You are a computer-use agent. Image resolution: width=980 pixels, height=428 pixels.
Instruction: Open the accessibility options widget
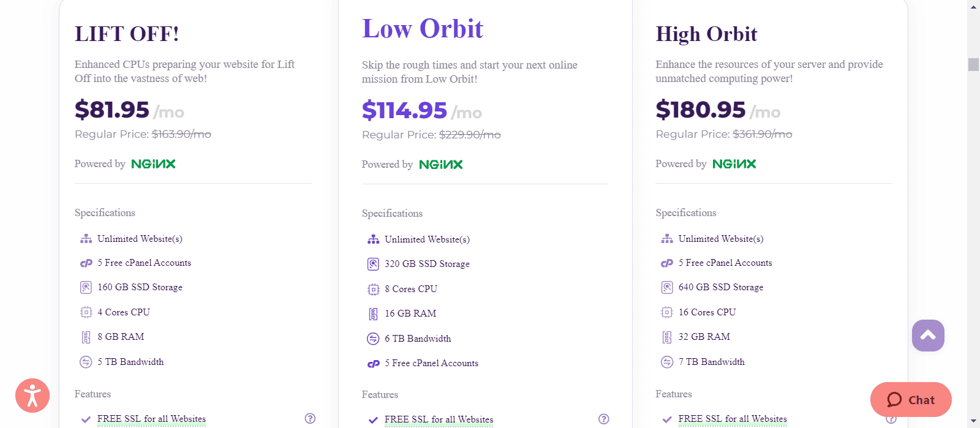coord(32,396)
